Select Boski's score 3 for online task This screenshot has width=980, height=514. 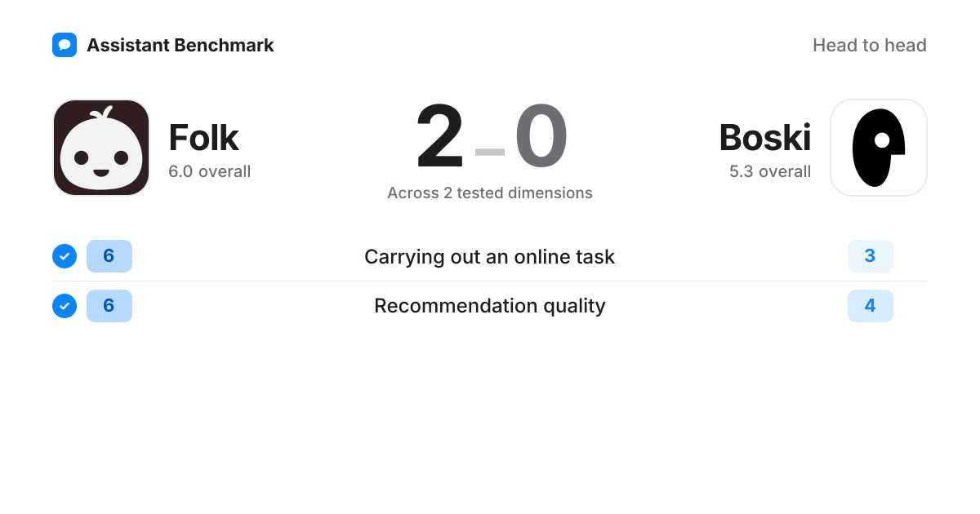click(x=871, y=256)
